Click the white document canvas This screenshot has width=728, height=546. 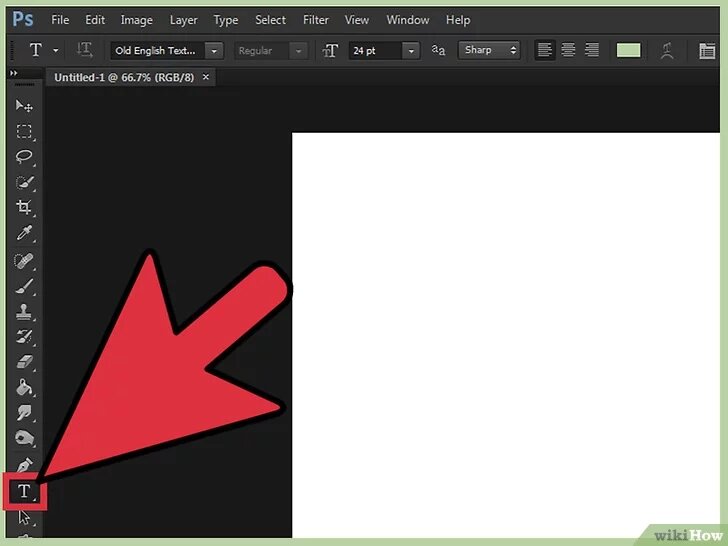coord(506,334)
